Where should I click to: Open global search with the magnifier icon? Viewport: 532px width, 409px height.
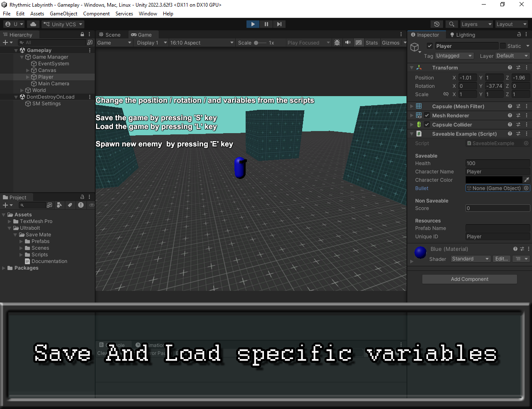[x=452, y=24]
